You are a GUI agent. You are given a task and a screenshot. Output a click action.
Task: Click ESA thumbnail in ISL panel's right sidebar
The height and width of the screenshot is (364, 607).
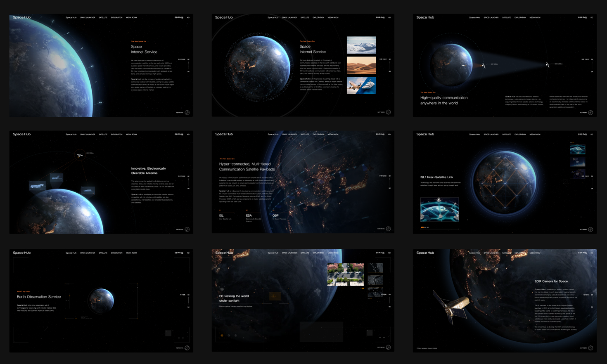pos(577,161)
